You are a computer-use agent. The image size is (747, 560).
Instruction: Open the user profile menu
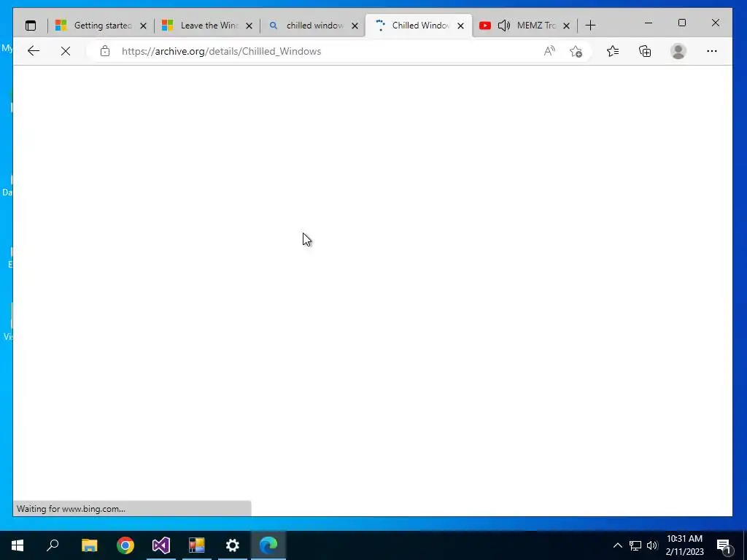coord(678,51)
